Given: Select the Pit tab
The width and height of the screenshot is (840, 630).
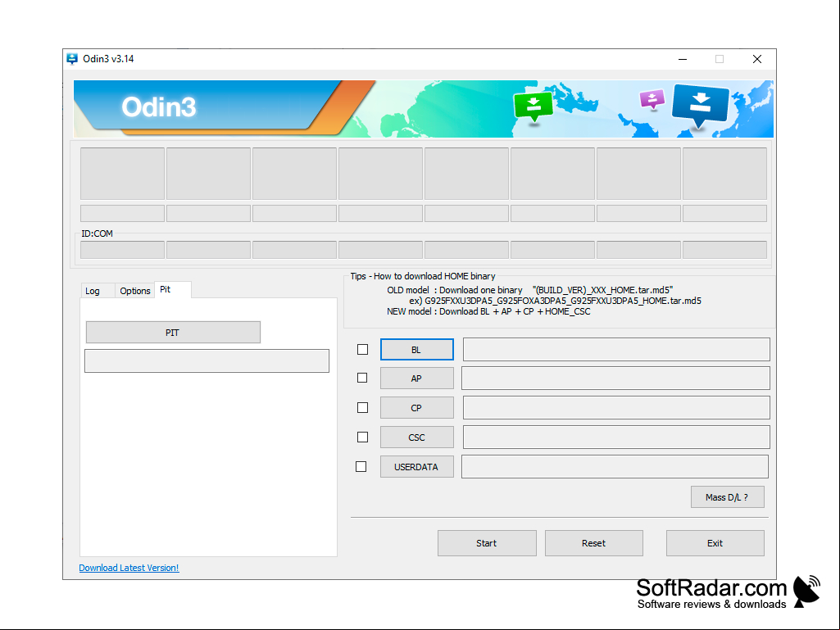Looking at the screenshot, I should pyautogui.click(x=172, y=289).
